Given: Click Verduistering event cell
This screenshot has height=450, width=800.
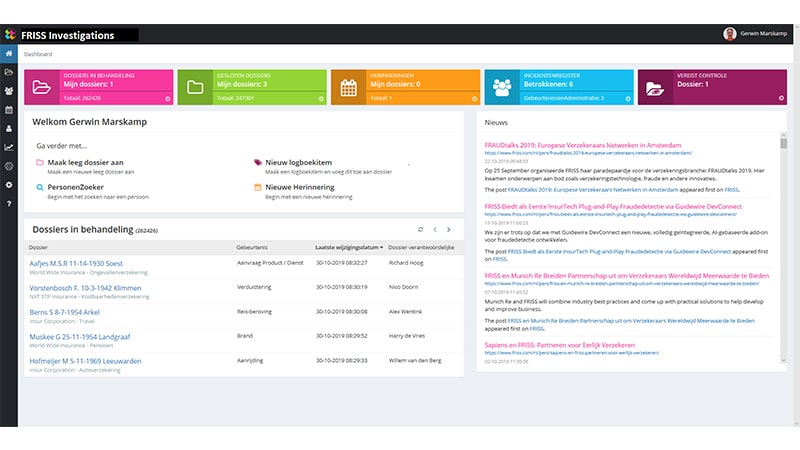Looking at the screenshot, I should point(254,287).
